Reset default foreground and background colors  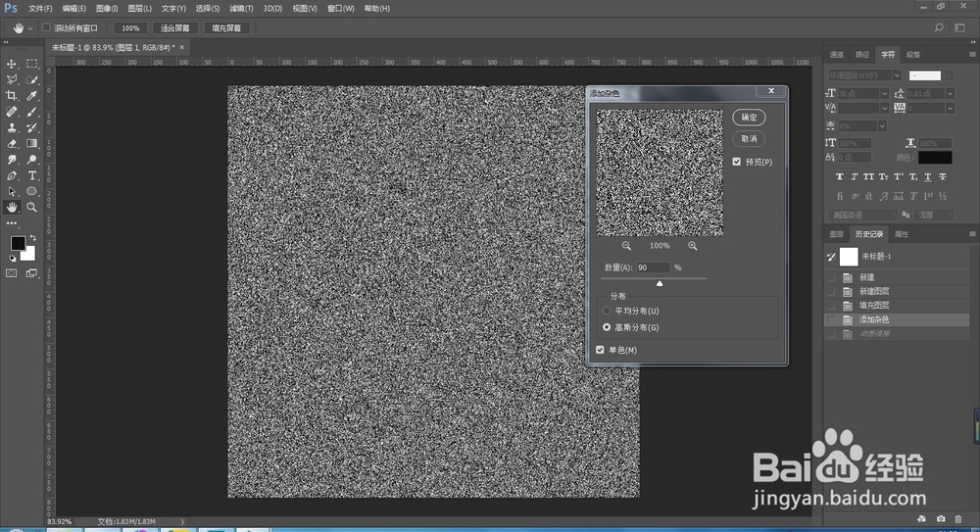coord(13,259)
